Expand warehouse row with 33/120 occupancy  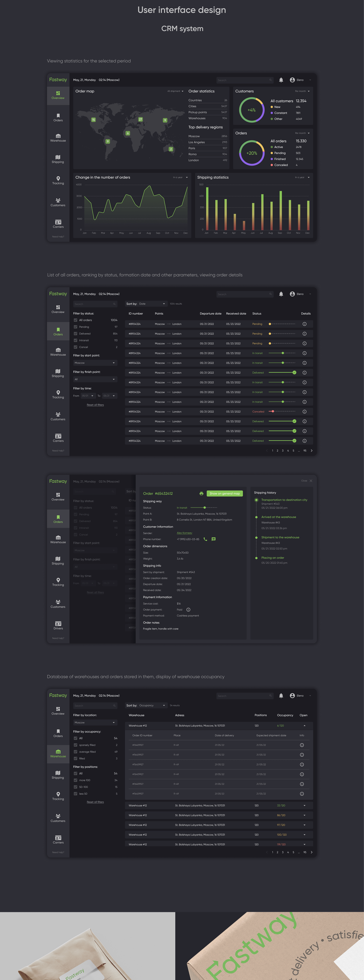point(304,805)
